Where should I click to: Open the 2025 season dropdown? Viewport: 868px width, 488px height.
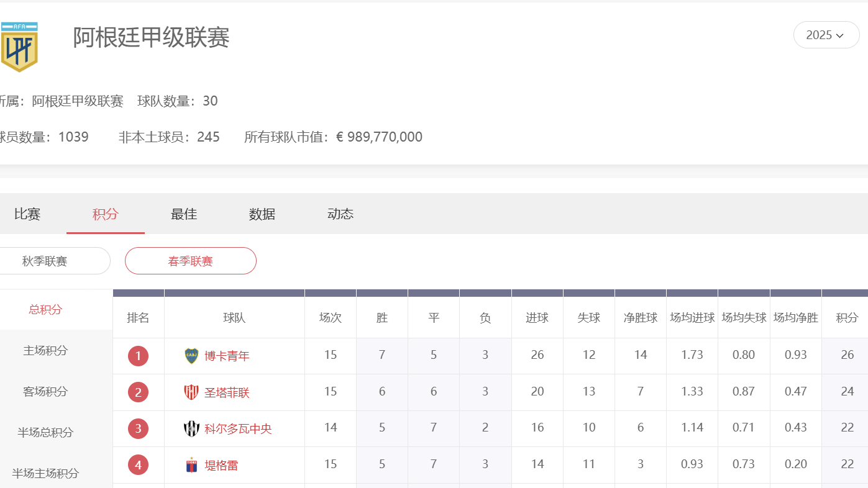click(826, 35)
